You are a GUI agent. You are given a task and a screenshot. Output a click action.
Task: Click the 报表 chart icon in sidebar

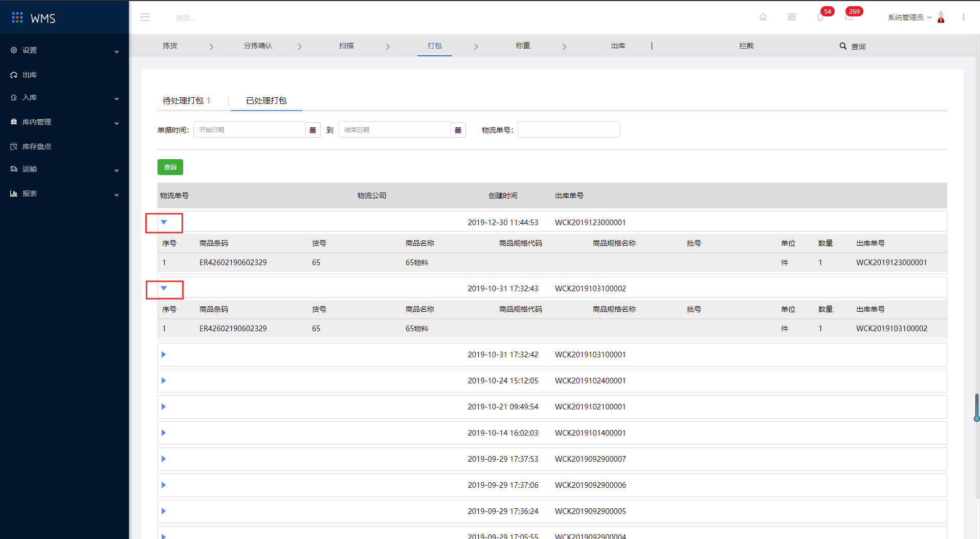[x=14, y=193]
